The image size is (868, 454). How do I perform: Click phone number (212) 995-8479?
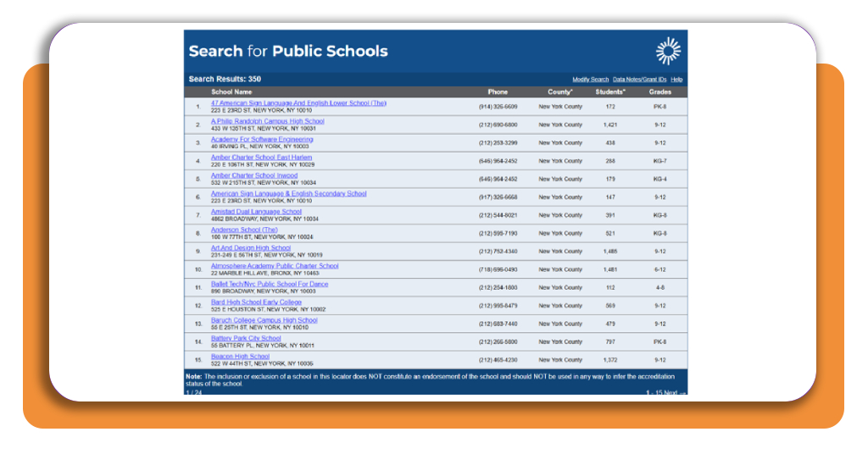click(x=498, y=306)
